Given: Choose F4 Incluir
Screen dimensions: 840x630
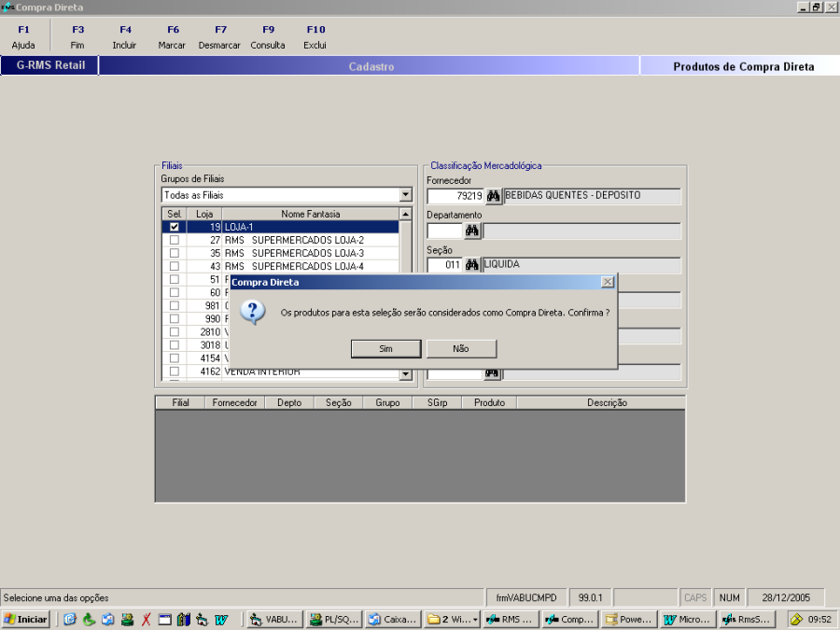Looking at the screenshot, I should pyautogui.click(x=125, y=37).
